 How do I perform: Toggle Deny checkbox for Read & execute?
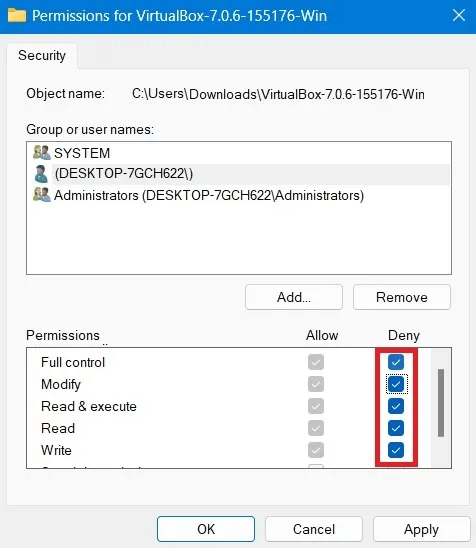tap(396, 406)
